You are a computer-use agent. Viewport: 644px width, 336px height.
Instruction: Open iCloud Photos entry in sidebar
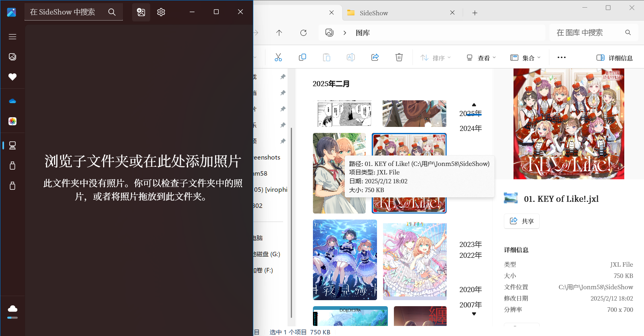(12, 121)
